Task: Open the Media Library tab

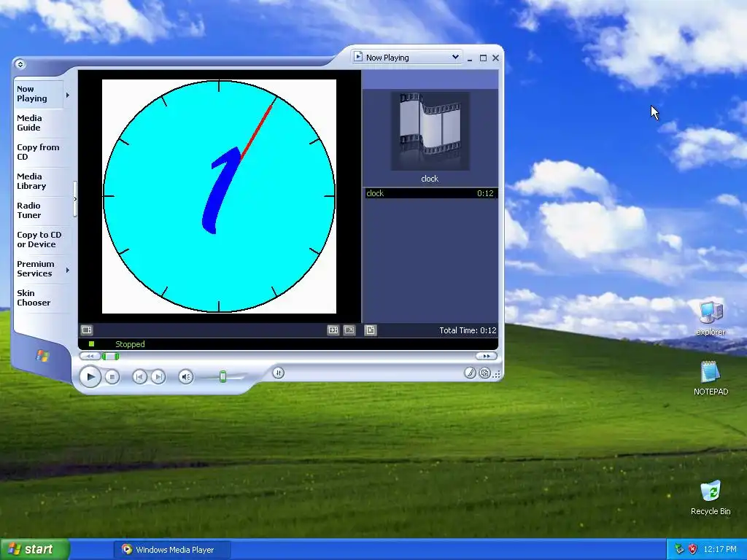Action: pyautogui.click(x=39, y=181)
